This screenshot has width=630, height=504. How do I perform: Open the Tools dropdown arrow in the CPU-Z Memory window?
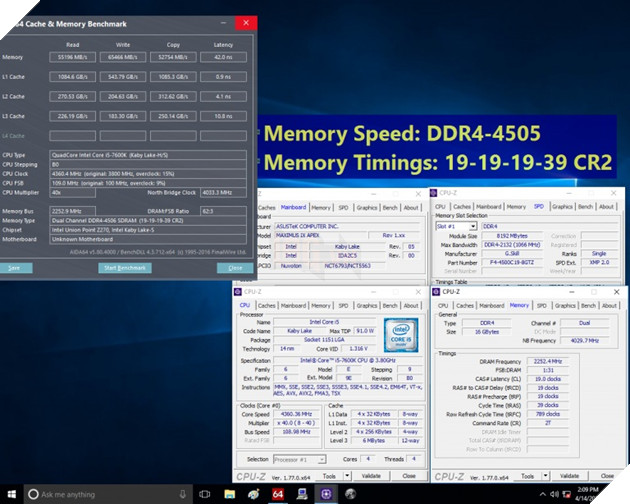pos(546,476)
